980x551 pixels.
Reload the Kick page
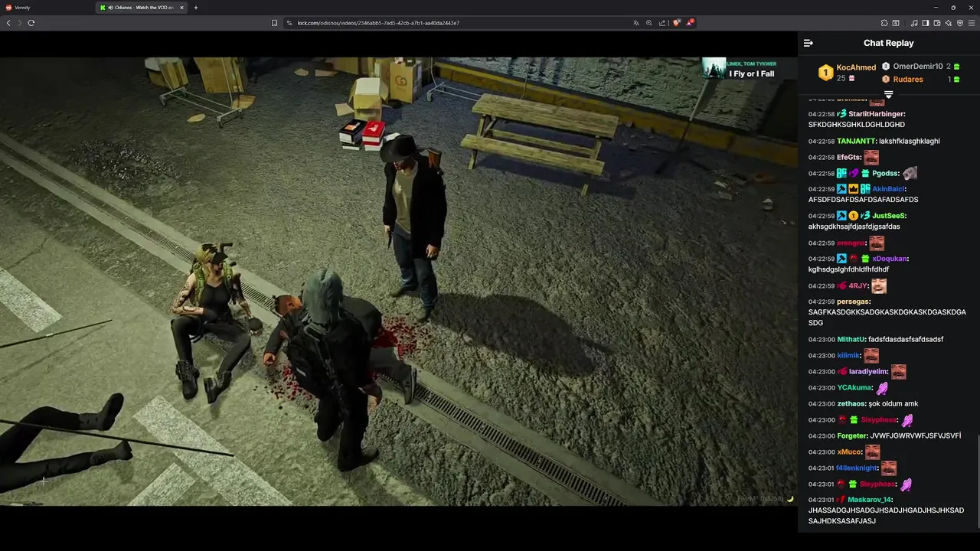[x=31, y=23]
